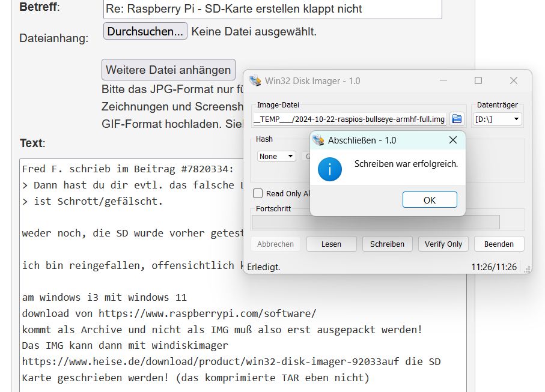
Task: Click the Schreiben button
Action: click(x=387, y=244)
